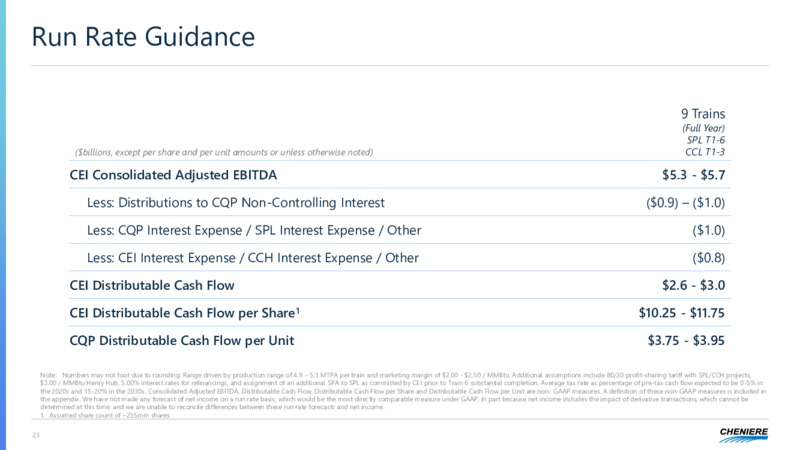Click the 'Note: Numbers may not foot' footnote

coord(403,391)
